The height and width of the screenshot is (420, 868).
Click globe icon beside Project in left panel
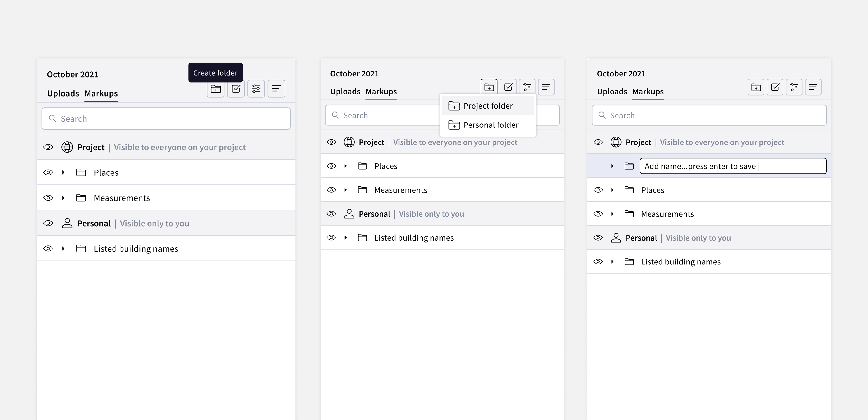(67, 147)
